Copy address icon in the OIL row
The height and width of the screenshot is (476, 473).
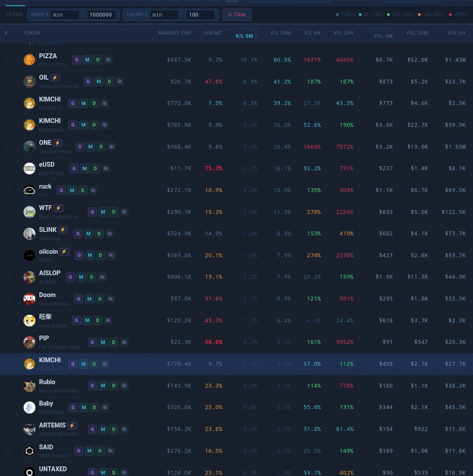(120, 81)
